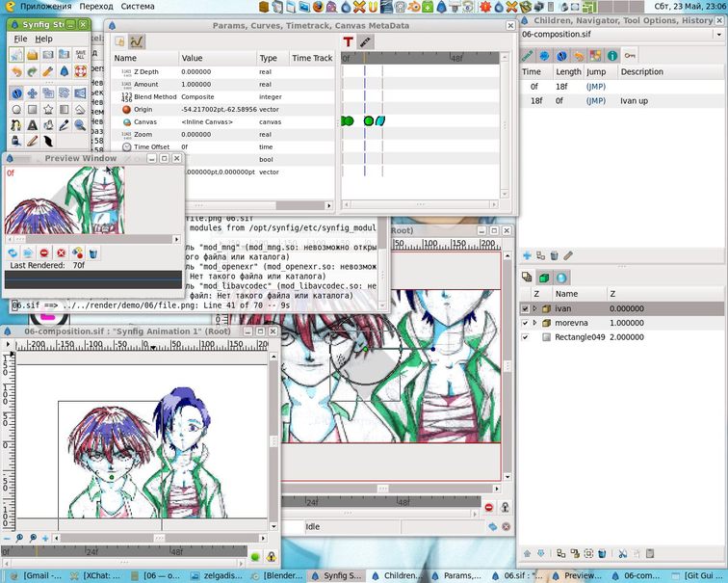Select the Gradient tool
Image resolution: width=728 pixels, height=583 pixels.
tap(65, 110)
